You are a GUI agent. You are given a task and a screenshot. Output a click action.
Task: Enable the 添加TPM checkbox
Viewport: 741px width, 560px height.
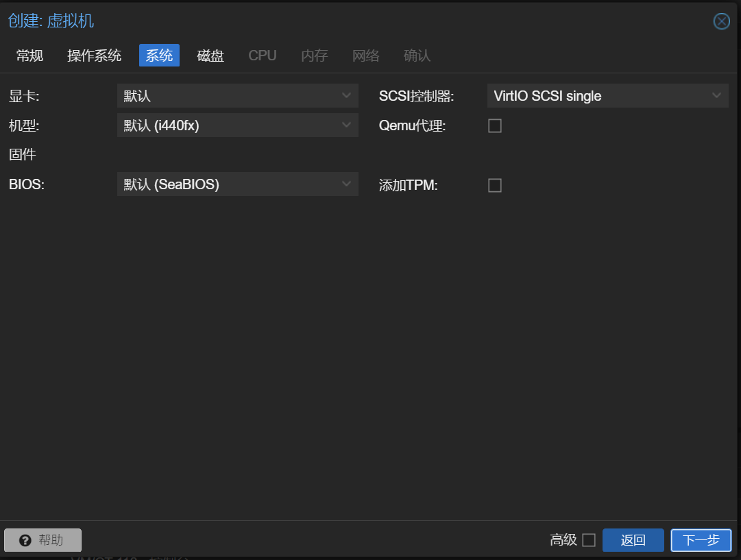(495, 185)
